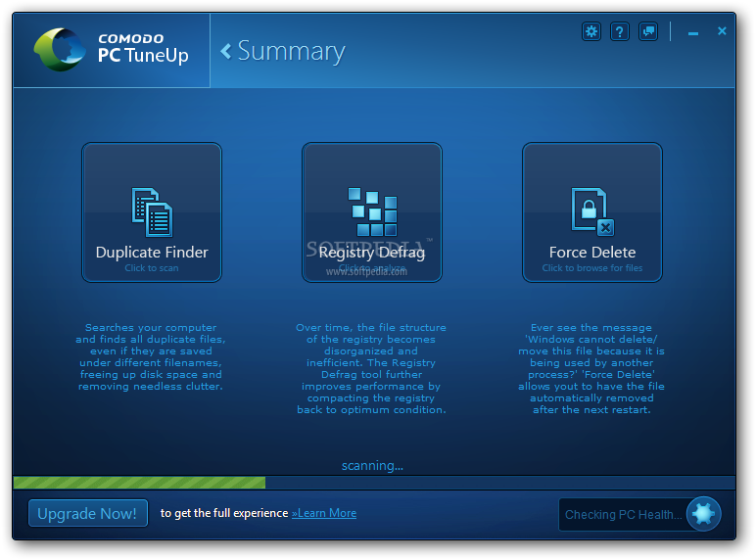
Task: Click 'to get the full experience' text
Action: (224, 513)
